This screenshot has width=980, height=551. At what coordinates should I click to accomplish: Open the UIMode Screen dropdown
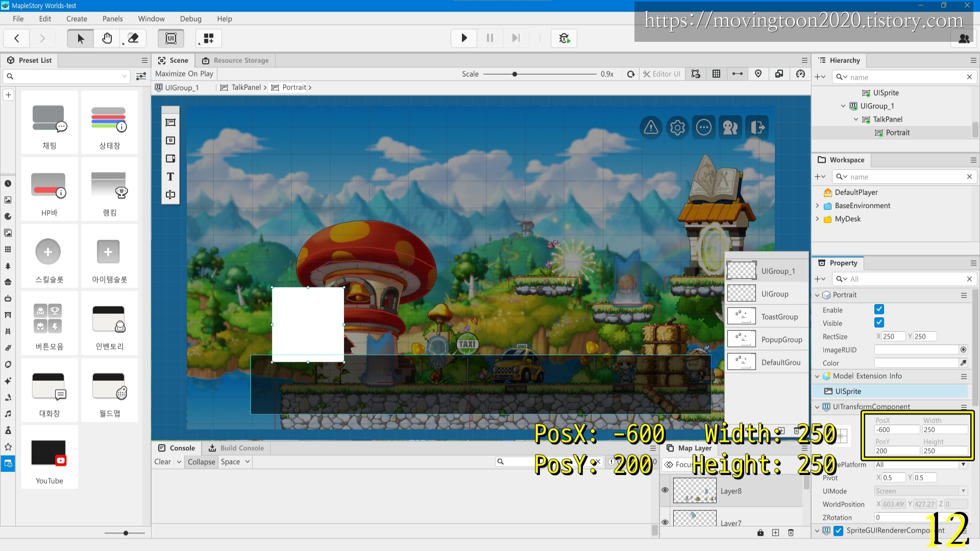[x=921, y=491]
